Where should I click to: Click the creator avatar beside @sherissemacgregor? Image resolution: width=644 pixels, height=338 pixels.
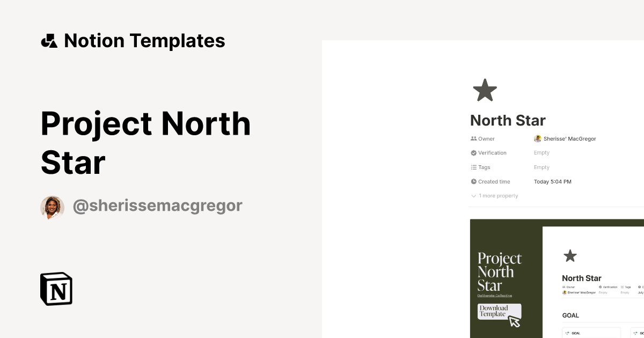click(x=52, y=207)
